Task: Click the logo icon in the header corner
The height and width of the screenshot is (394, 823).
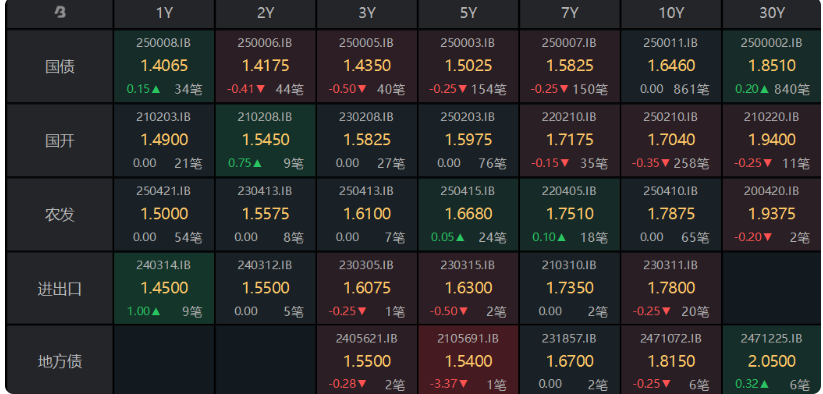Action: point(60,13)
